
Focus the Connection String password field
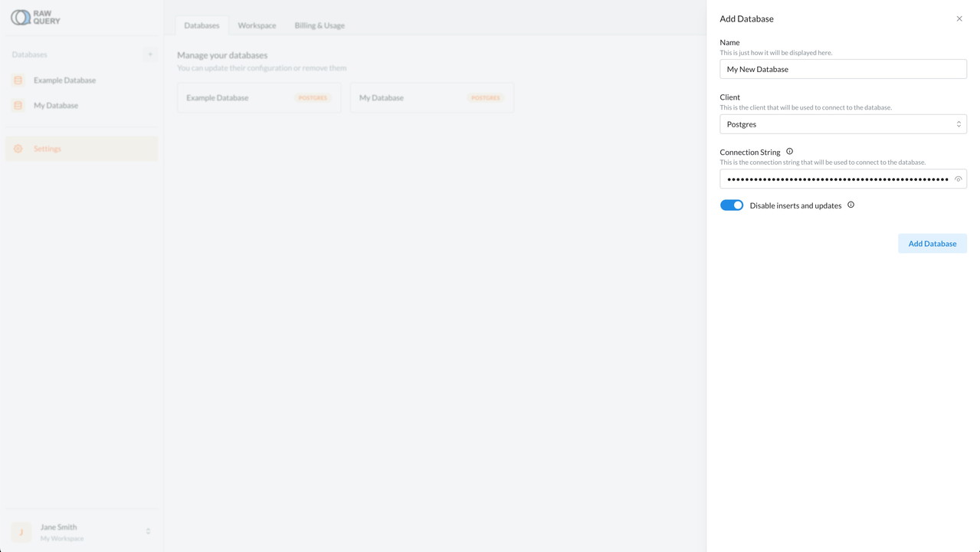[835, 179]
